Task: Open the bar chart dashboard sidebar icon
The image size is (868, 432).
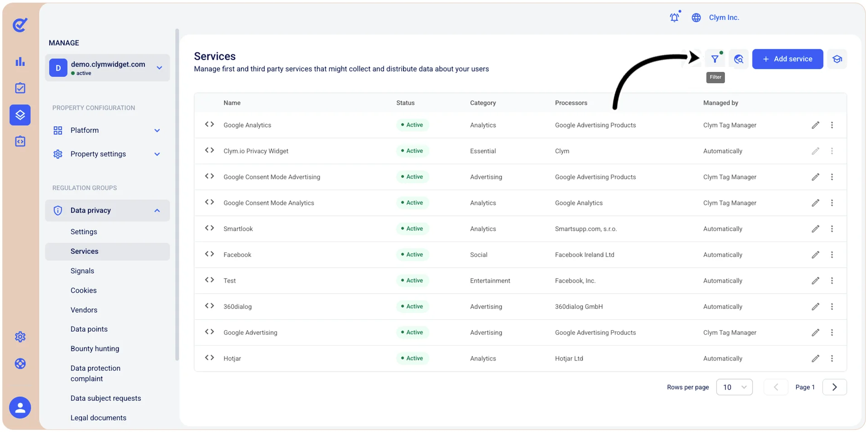Action: pos(20,62)
